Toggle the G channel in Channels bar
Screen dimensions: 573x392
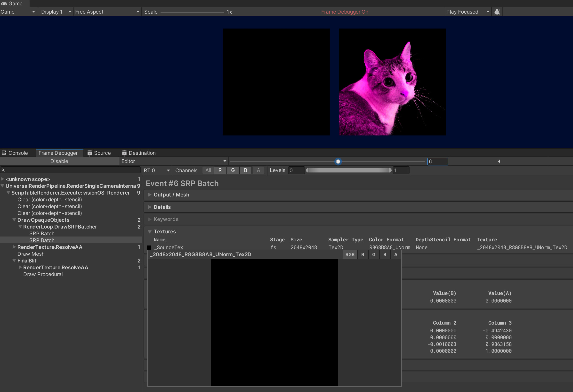[233, 170]
